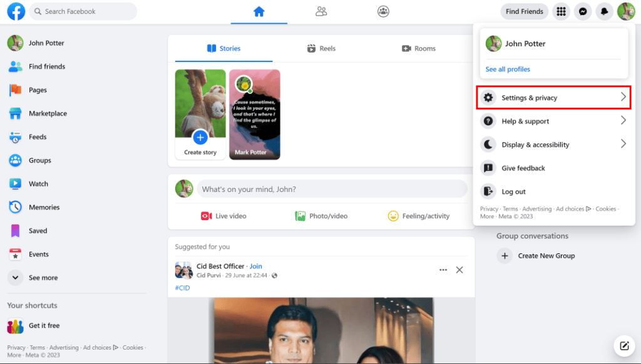This screenshot has height=364, width=641.
Task: Open the Home feed icon
Action: click(x=259, y=11)
